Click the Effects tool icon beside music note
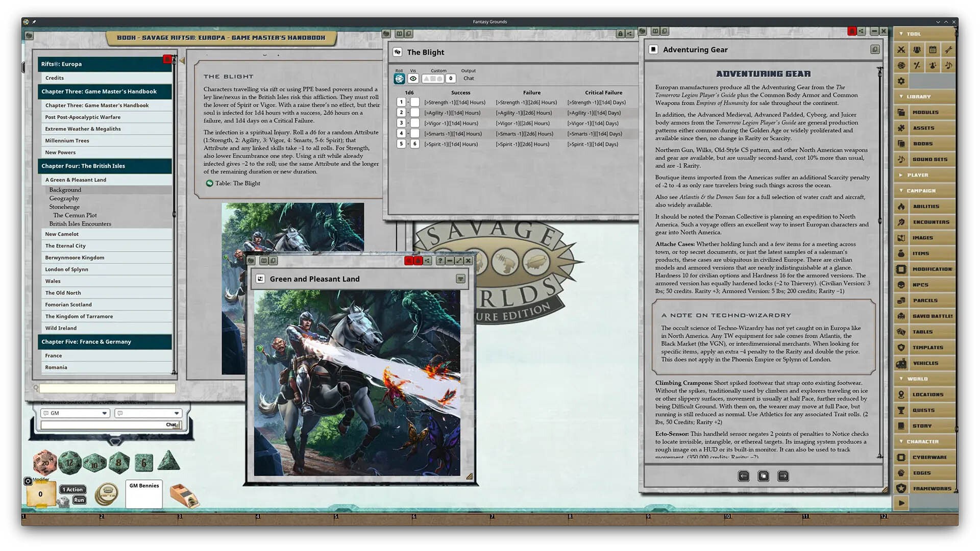 pyautogui.click(x=933, y=65)
